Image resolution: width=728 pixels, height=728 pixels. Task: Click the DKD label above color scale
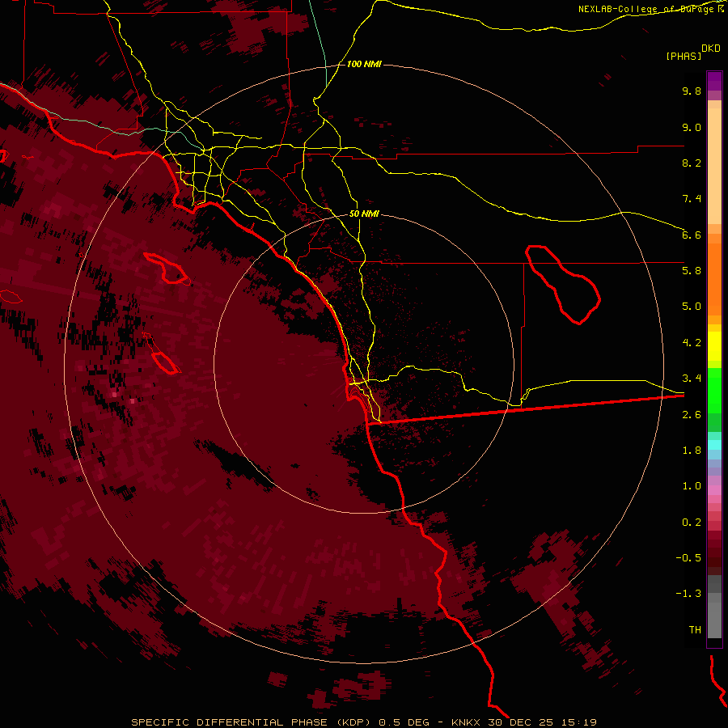[x=711, y=49]
